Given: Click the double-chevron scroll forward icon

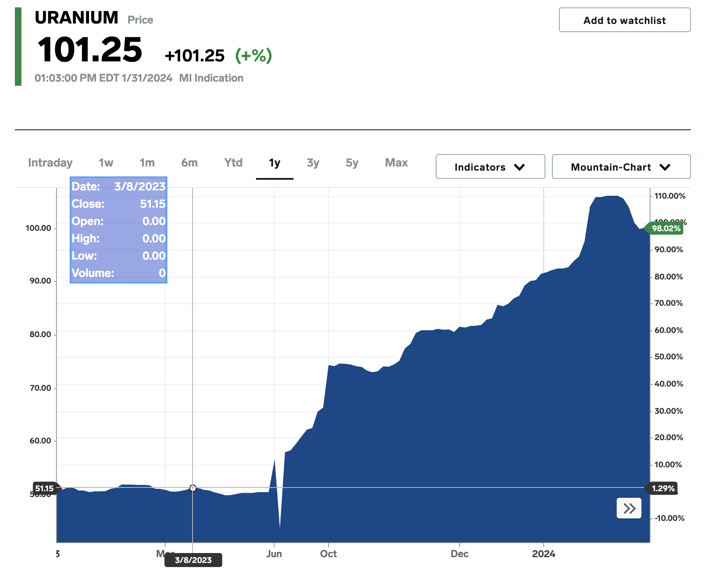Looking at the screenshot, I should point(629,508).
